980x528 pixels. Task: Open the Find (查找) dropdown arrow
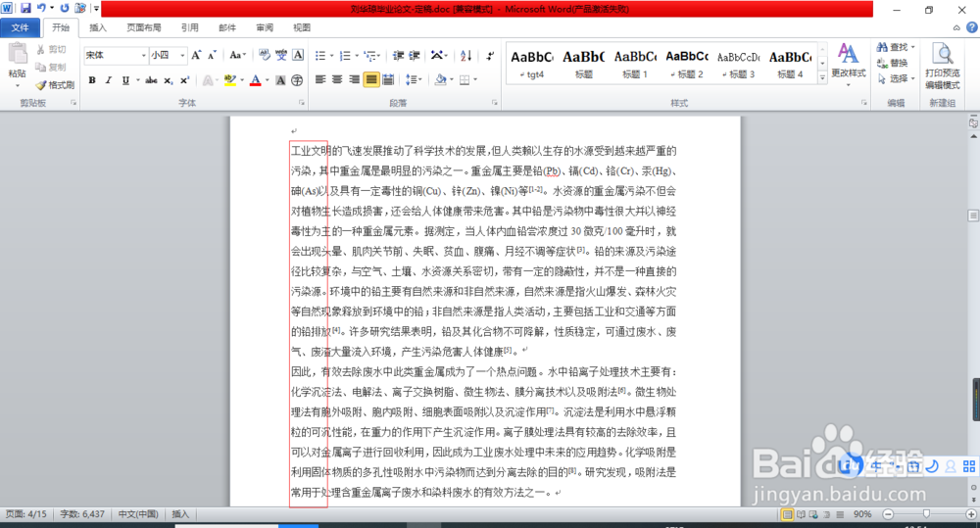coord(913,47)
